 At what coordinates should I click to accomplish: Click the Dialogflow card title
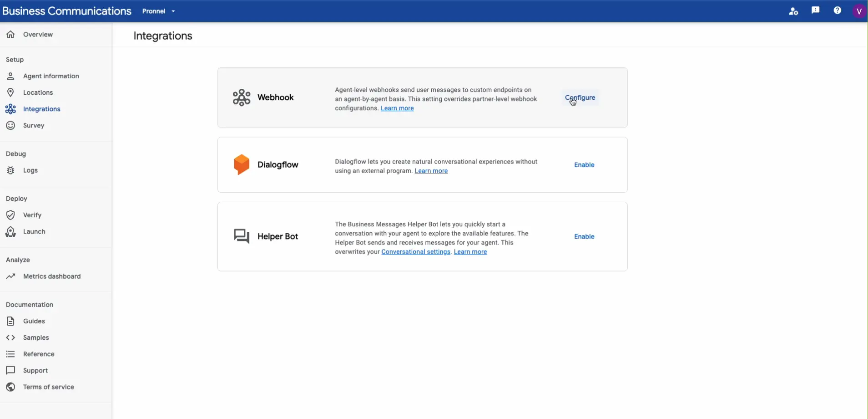click(x=278, y=165)
